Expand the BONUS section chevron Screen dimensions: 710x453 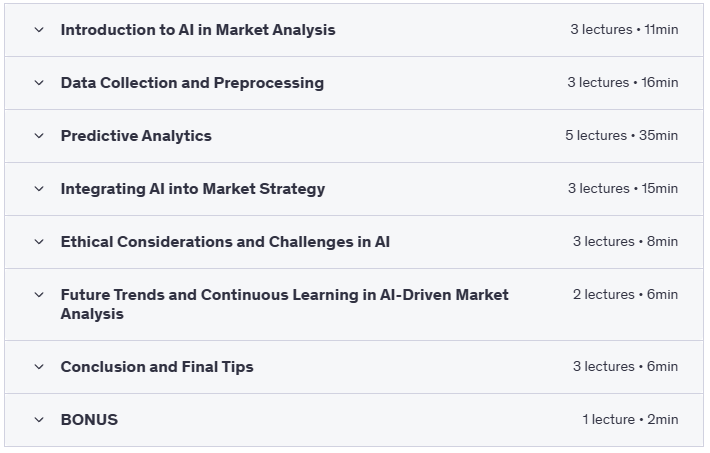click(x=39, y=420)
